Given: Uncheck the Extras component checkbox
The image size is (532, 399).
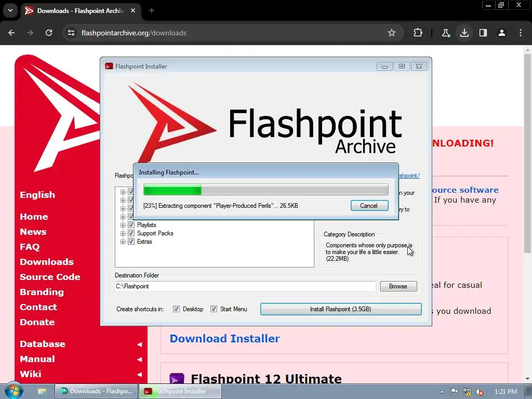Looking at the screenshot, I should pyautogui.click(x=131, y=242).
